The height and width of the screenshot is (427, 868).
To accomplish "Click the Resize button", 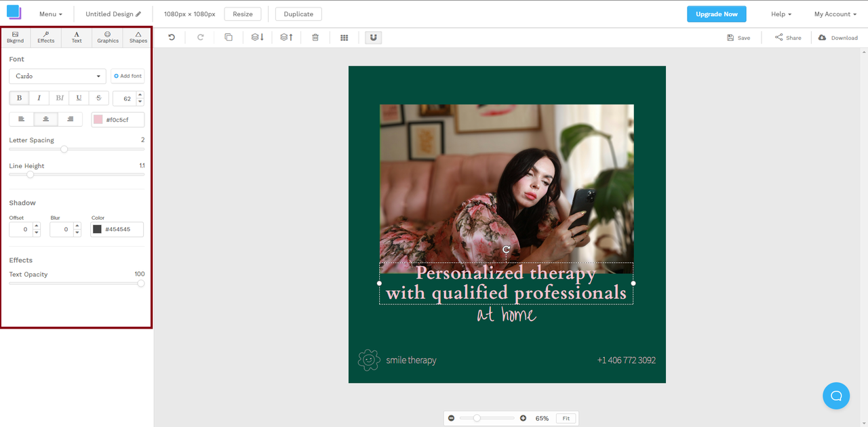I will (x=243, y=14).
